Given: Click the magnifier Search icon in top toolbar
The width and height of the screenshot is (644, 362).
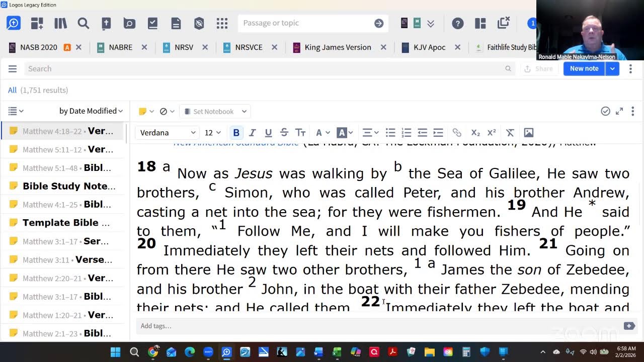Looking at the screenshot, I should [84, 23].
